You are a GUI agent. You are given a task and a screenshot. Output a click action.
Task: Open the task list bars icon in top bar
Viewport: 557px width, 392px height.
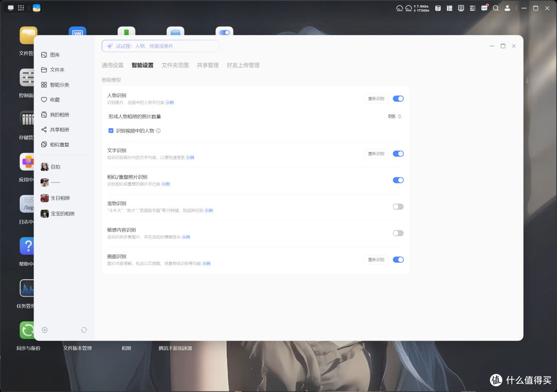(472, 8)
